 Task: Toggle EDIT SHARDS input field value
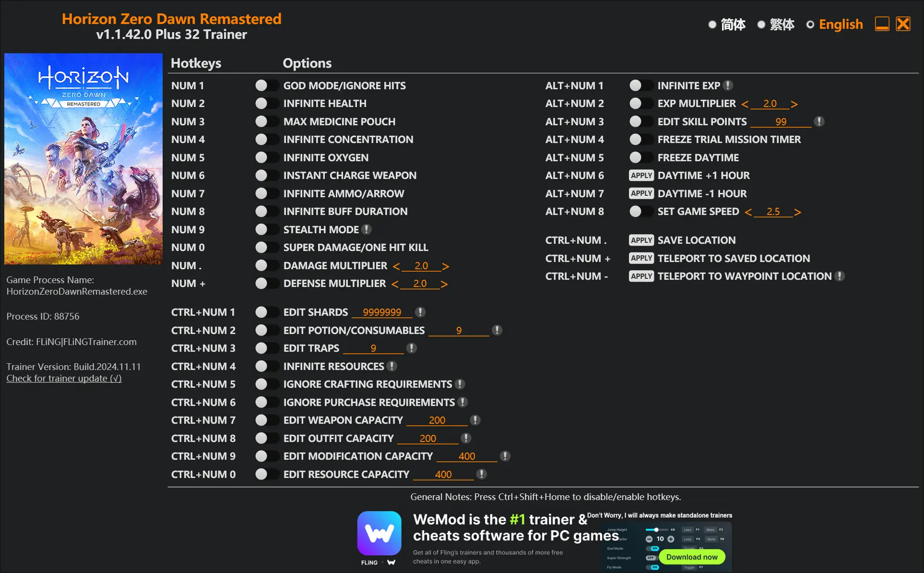(x=262, y=311)
